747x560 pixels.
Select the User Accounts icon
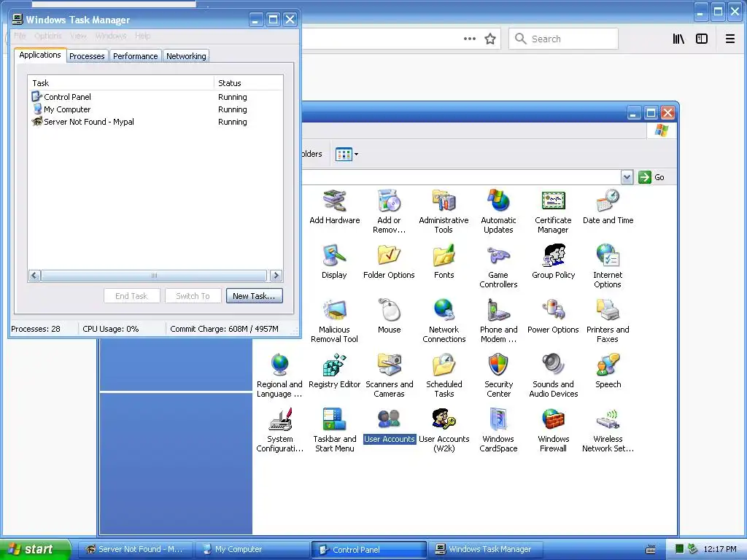[x=390, y=426]
